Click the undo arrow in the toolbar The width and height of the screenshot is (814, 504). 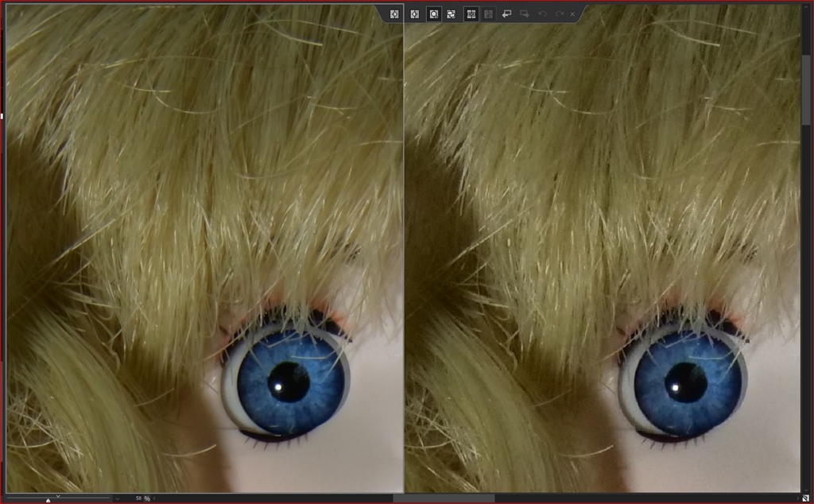coord(542,14)
